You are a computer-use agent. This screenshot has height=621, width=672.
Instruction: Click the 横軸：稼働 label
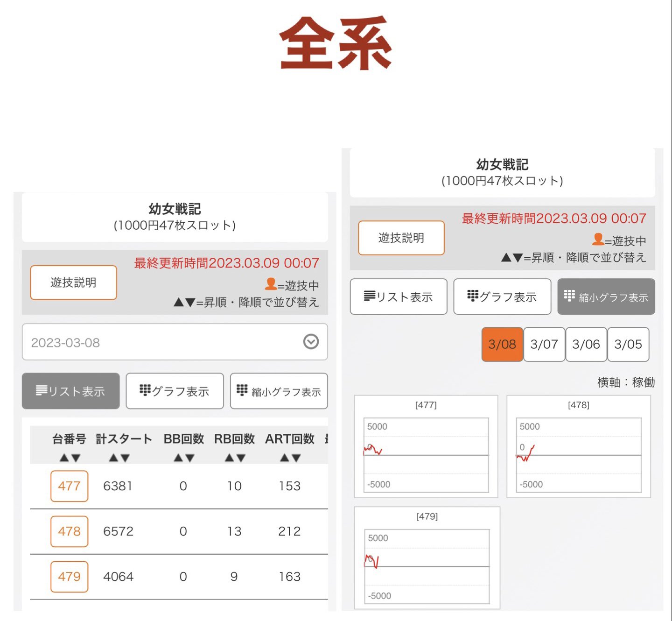click(x=626, y=382)
